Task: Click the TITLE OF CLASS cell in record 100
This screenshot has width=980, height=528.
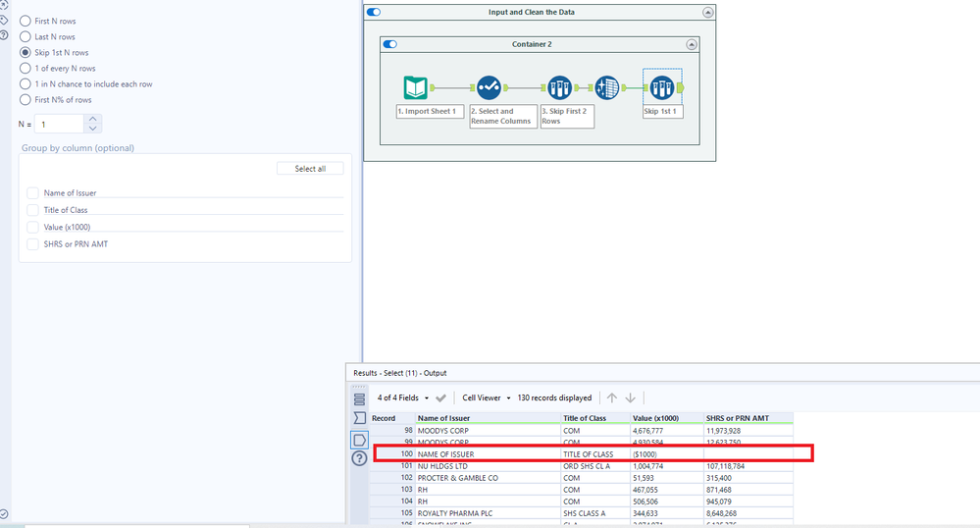Action: pos(595,454)
